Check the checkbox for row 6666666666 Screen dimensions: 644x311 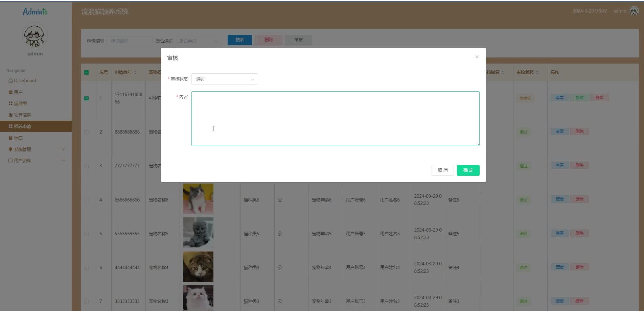click(x=87, y=200)
